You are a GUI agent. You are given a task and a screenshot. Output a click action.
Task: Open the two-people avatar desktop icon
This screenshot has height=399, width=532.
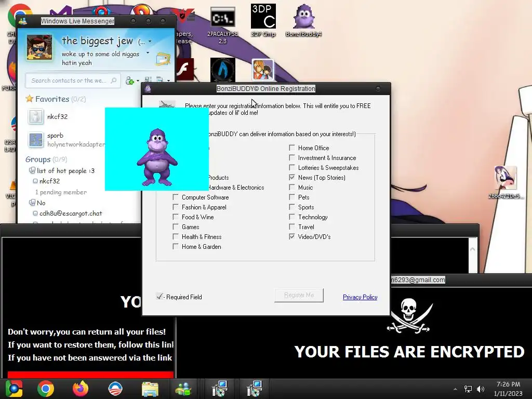point(262,70)
